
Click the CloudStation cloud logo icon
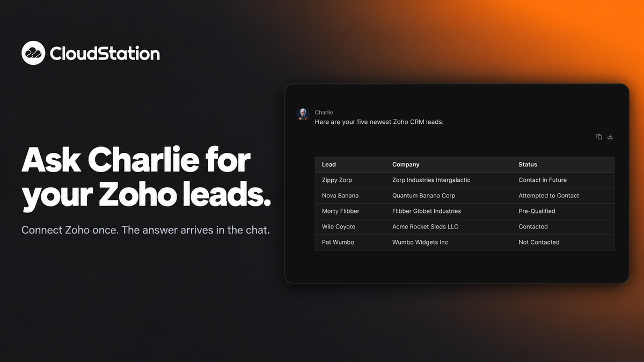click(x=33, y=53)
